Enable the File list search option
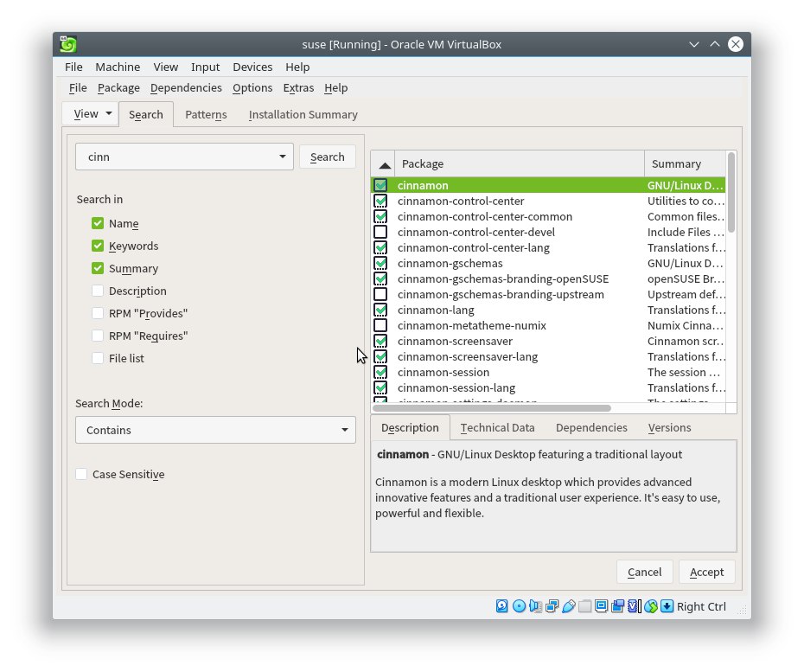This screenshot has height=672, width=804. click(98, 358)
